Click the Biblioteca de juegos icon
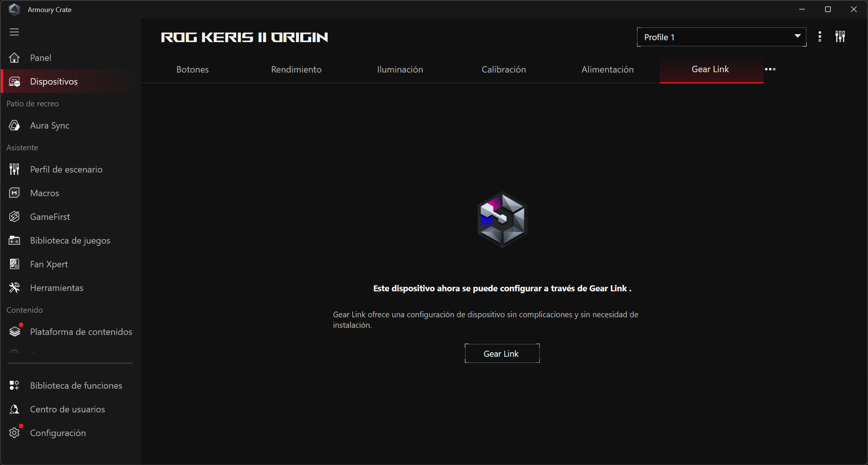Screen dimensions: 868x465 click(14, 241)
